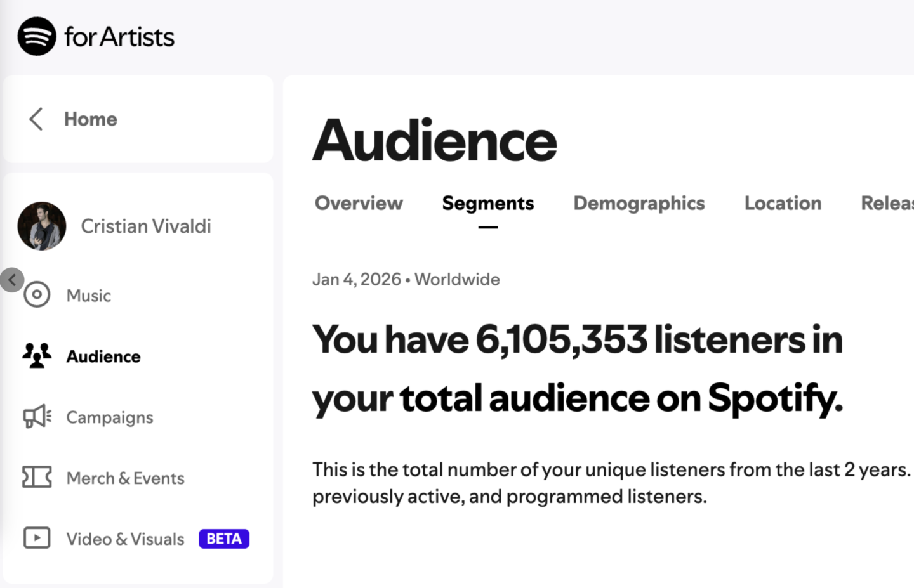Select Audience in the sidebar

(103, 356)
